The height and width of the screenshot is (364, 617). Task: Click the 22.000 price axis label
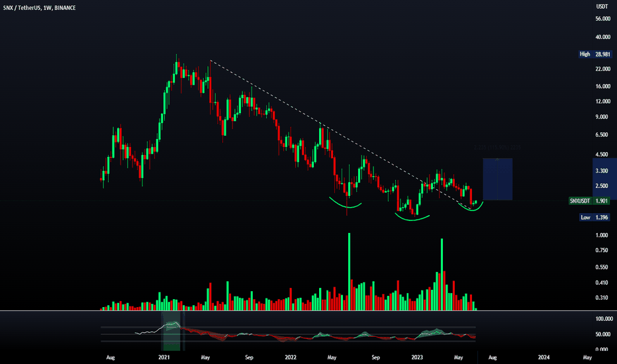click(x=602, y=68)
